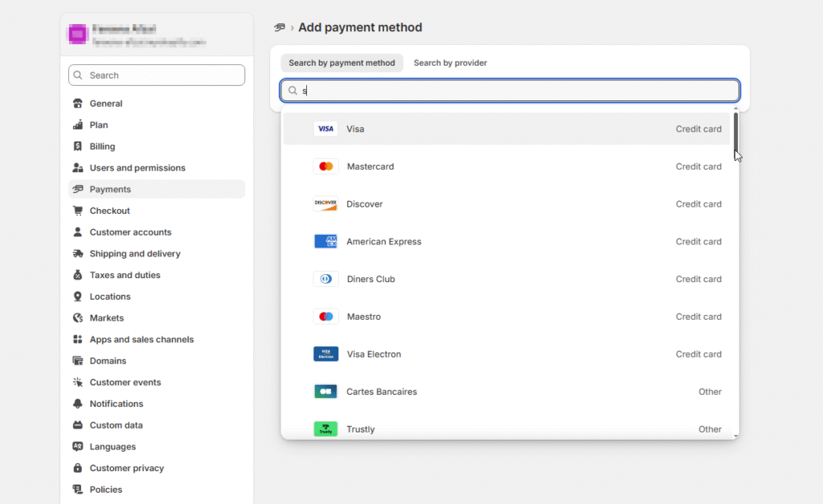Screen dimensions: 823x504
Task: Click the Billing receipt icon
Action: [x=78, y=146]
